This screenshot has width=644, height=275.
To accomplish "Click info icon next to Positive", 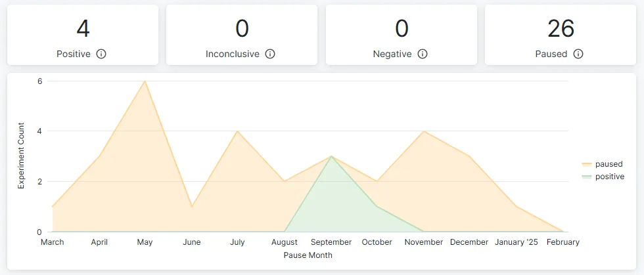I will 101,54.
